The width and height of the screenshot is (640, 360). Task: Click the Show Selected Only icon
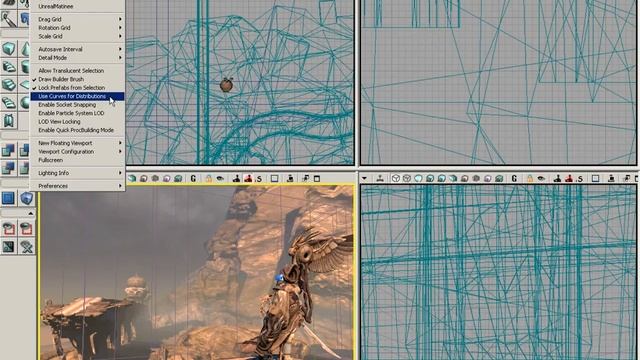(x=8, y=229)
